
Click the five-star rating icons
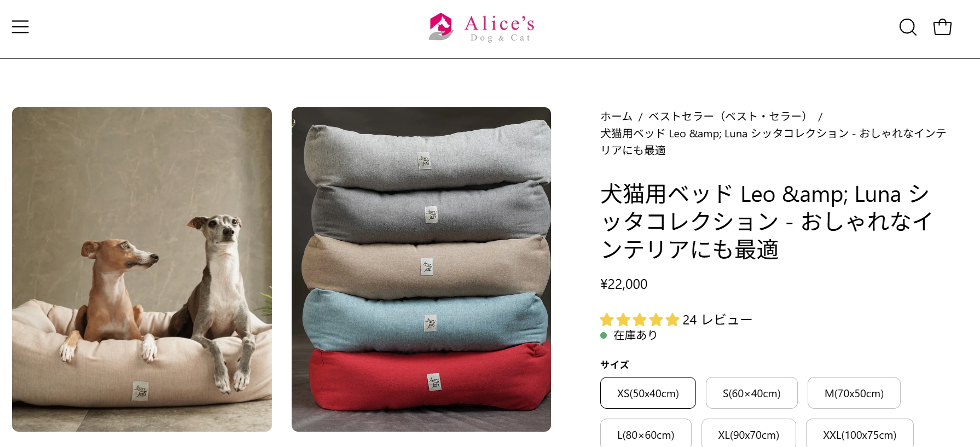coord(640,320)
